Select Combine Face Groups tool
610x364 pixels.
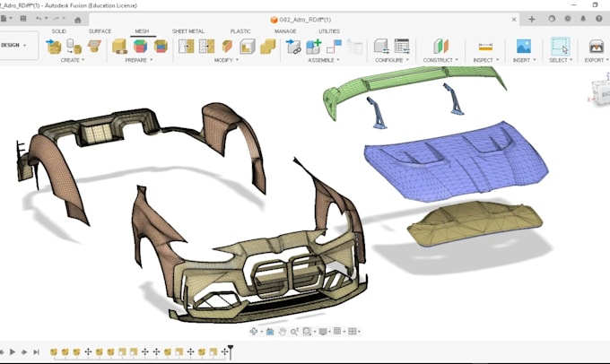click(161, 46)
